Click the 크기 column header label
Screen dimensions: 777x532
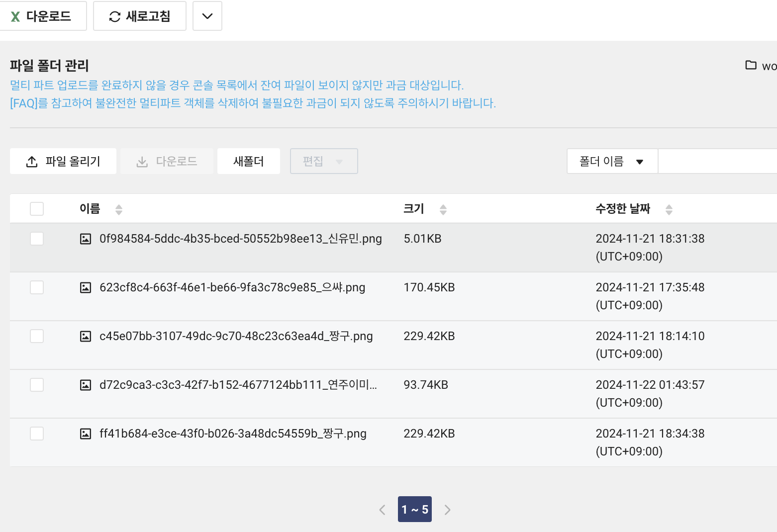pyautogui.click(x=414, y=209)
